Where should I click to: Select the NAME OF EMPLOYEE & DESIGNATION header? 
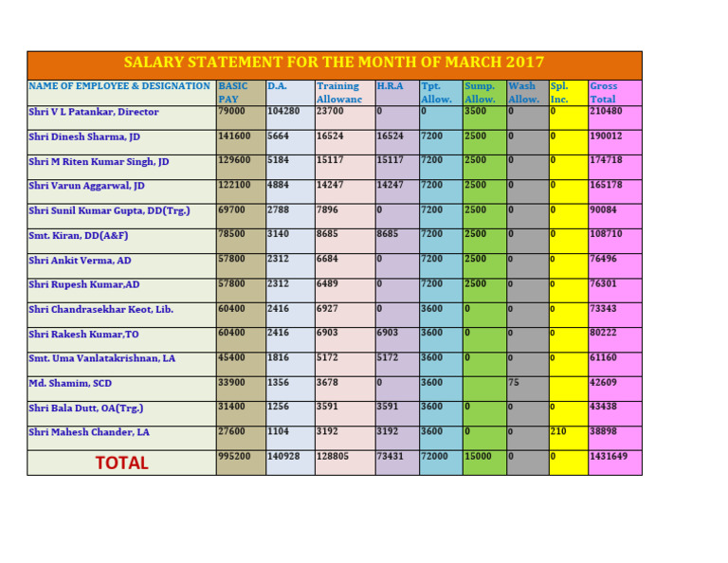tap(119, 86)
